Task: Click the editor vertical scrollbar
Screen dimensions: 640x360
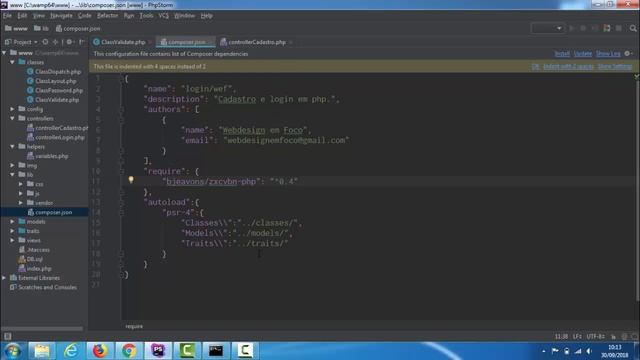Action: tap(637, 190)
